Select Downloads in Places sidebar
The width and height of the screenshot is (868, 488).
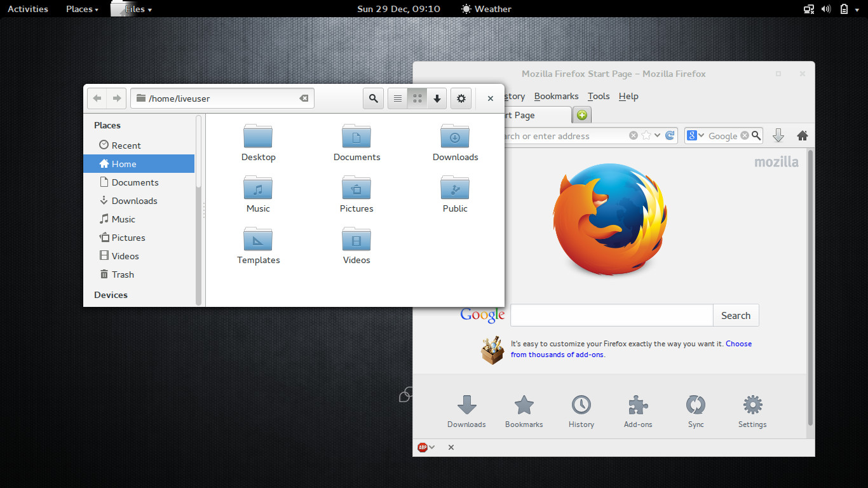tap(139, 201)
